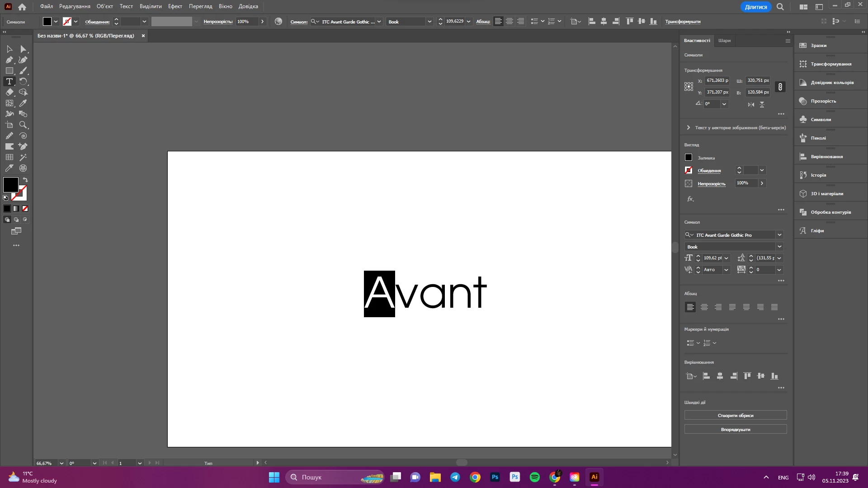Toggle constrain width and height proportions
This screenshot has height=488, width=868.
pyautogui.click(x=780, y=87)
